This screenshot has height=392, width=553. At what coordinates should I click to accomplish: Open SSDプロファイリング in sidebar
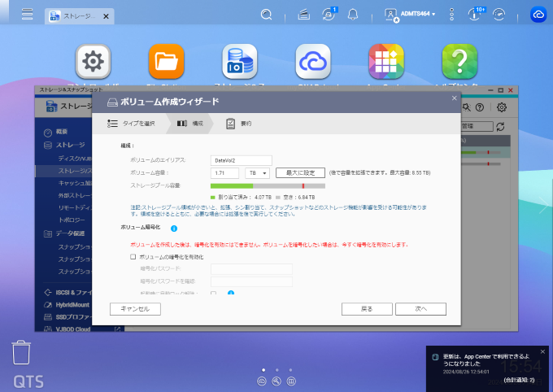point(67,317)
